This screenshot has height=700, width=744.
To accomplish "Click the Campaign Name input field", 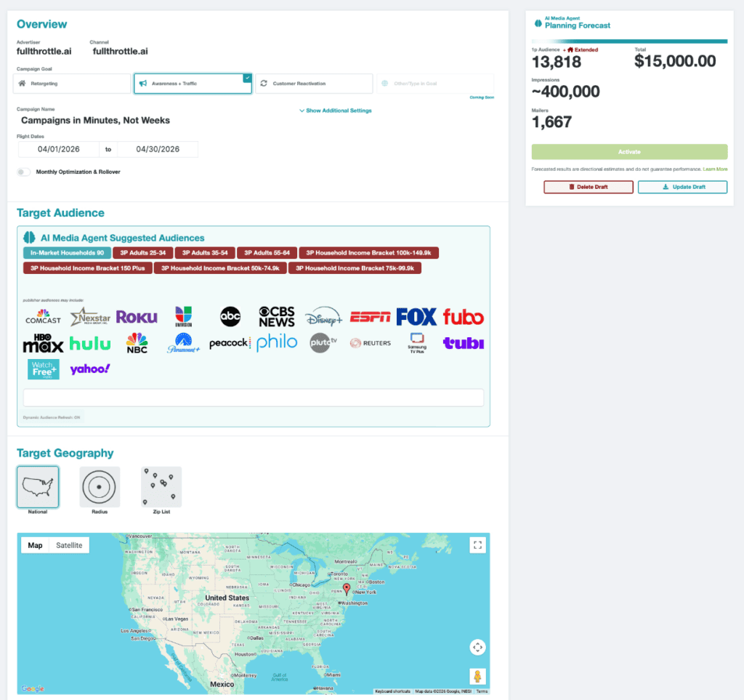I will 145,120.
